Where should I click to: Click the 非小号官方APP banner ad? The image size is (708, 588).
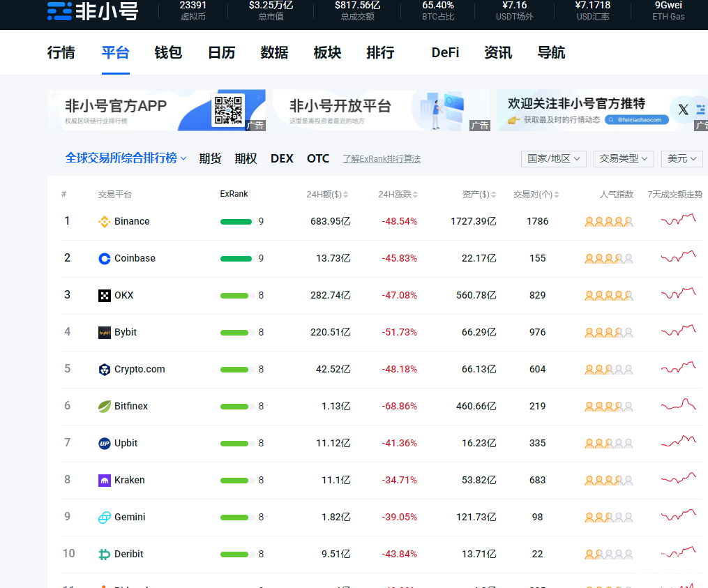(x=156, y=110)
